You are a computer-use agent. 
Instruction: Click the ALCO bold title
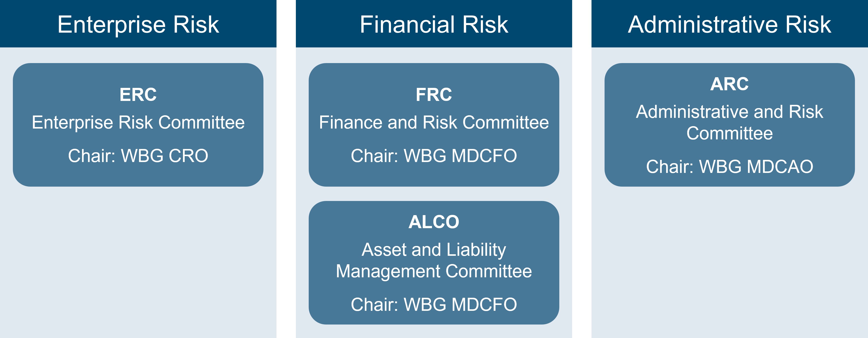[434, 222]
